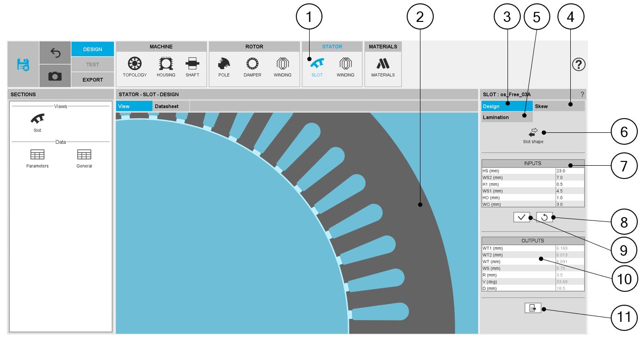
Task: Switch to the Datasheet tab
Action: (x=166, y=106)
